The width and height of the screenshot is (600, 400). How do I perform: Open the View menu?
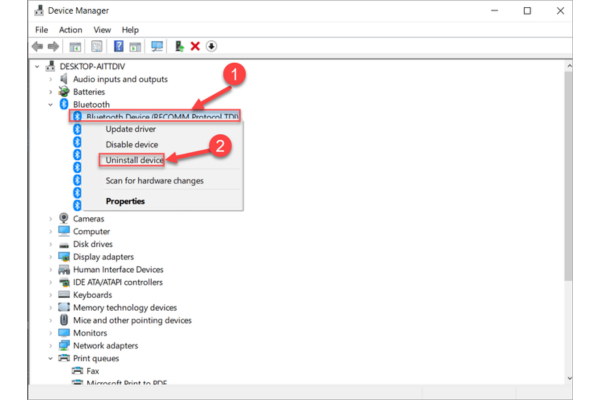pyautogui.click(x=102, y=29)
